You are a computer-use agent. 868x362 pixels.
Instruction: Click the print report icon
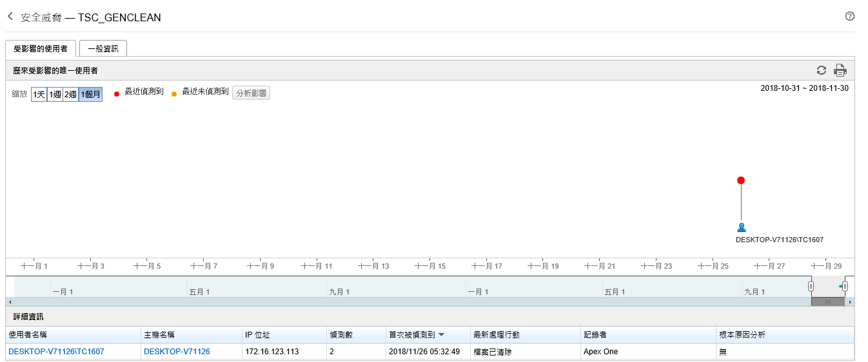(840, 70)
